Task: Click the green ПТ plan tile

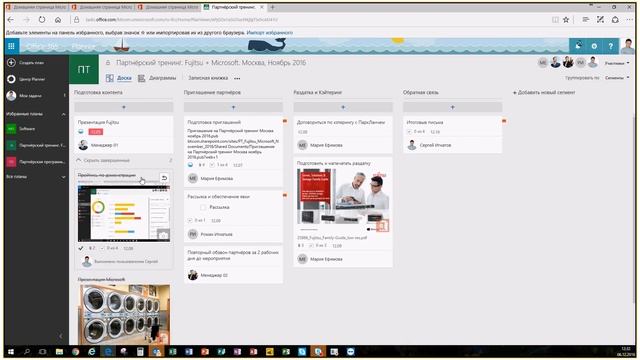Action: [84, 69]
